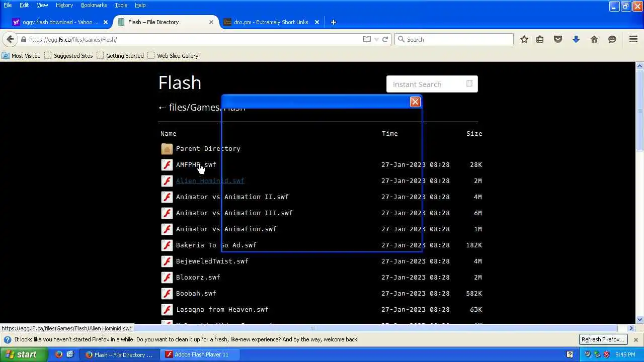Open a new tab with plus button
The image size is (644, 362).
[x=333, y=22]
